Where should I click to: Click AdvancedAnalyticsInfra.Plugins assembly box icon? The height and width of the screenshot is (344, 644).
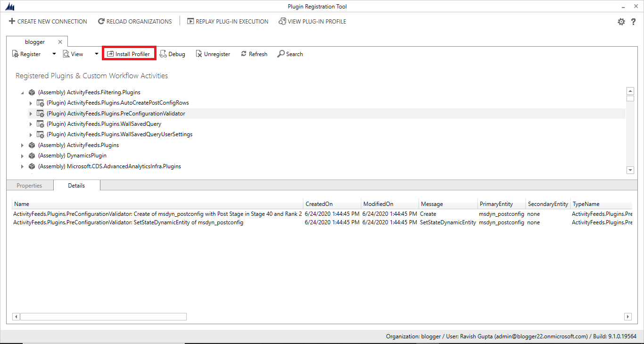pos(32,166)
